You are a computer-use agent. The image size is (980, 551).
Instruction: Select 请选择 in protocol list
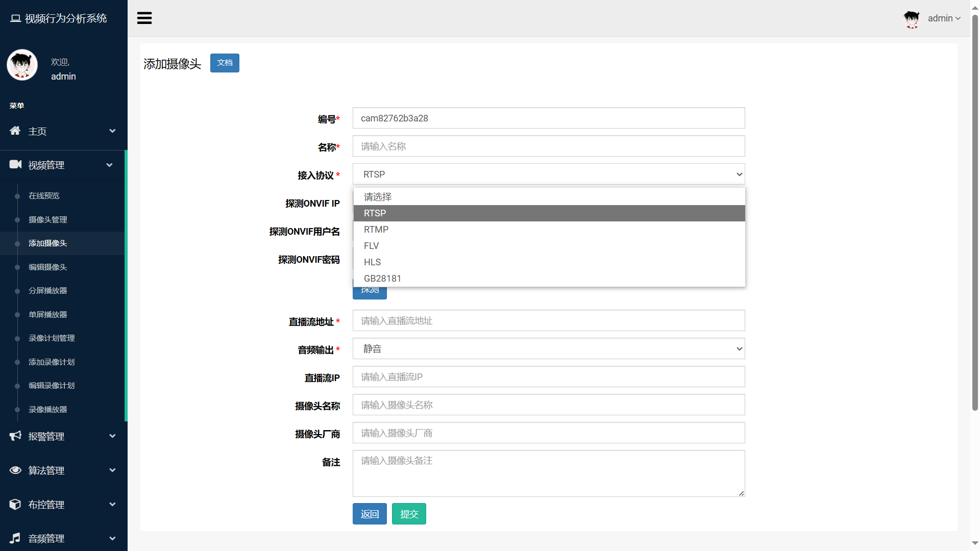[549, 197]
